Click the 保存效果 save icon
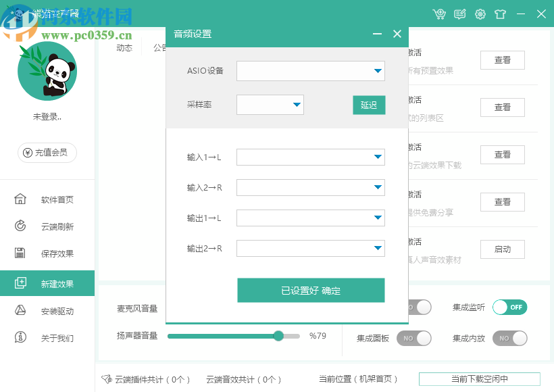The image size is (554, 392). 20,253
